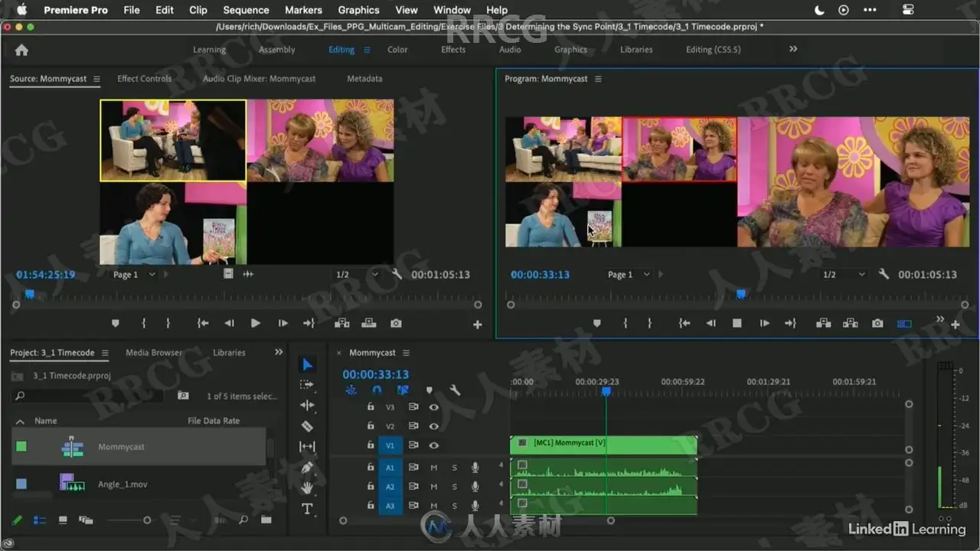This screenshot has width=980, height=551.
Task: Open Program monitor panel menu
Action: 598,79
